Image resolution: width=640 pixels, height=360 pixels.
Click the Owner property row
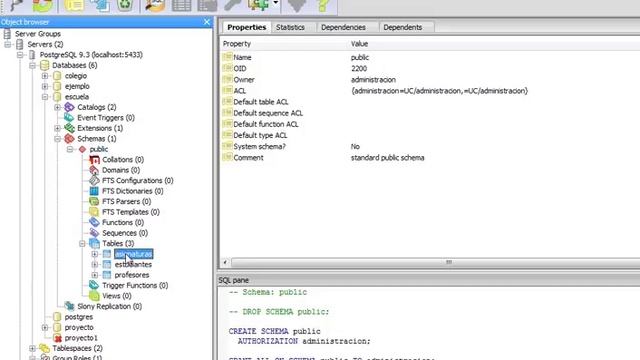[431, 80]
